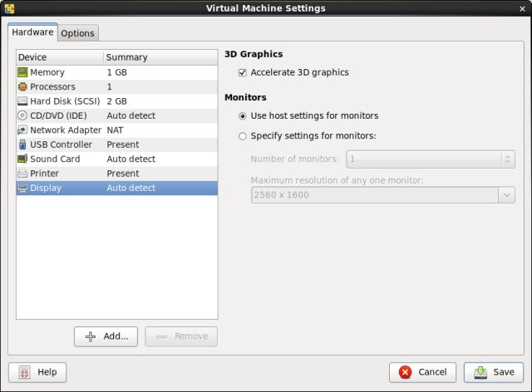This screenshot has width=532, height=392.
Task: Click the 2 GB hard disk summary
Action: (116, 101)
